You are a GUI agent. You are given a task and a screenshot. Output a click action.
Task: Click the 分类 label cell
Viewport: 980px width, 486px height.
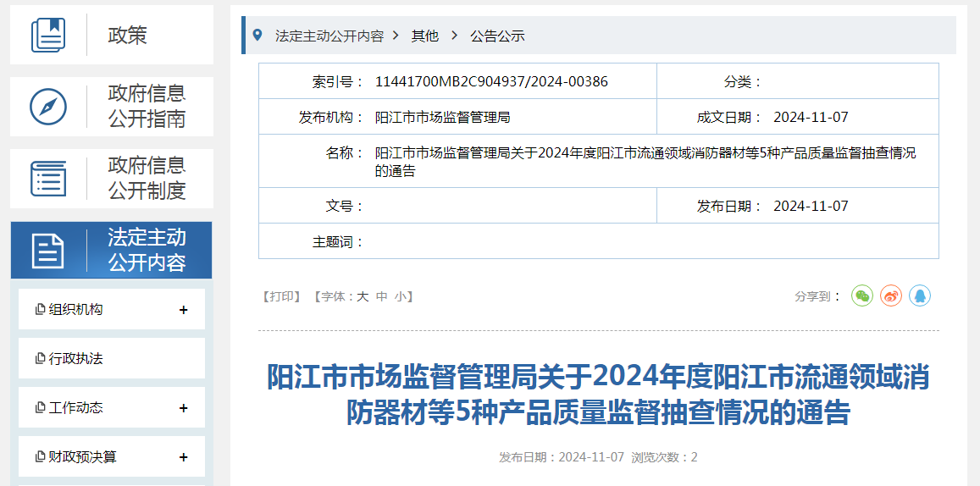pyautogui.click(x=743, y=82)
